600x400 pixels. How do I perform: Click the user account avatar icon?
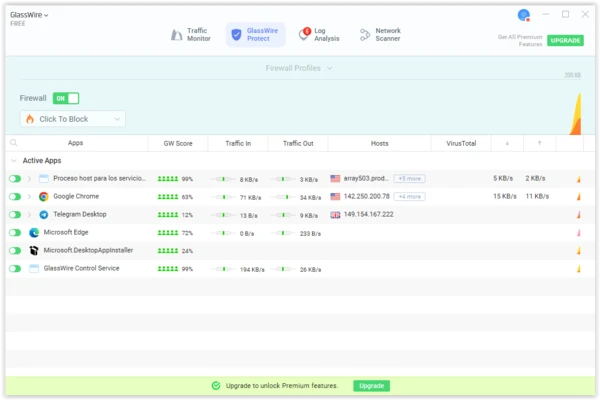523,15
